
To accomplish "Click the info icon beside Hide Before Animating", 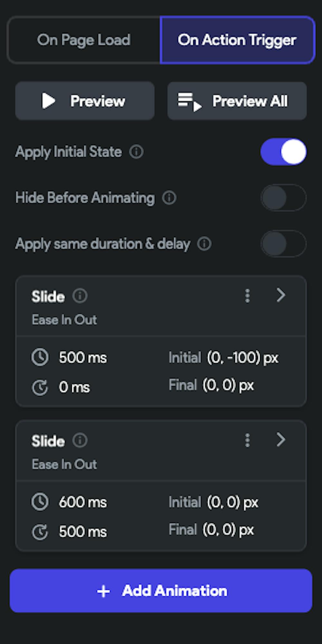I will [x=169, y=198].
